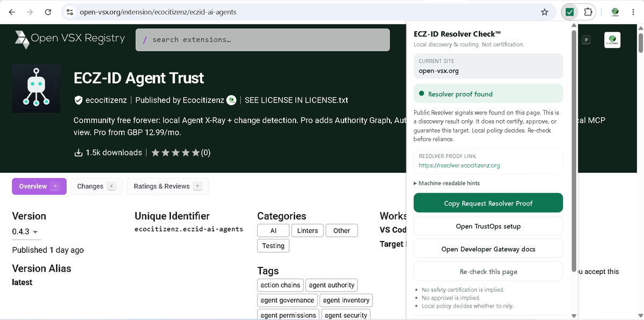Screen dimensions: 644x320
Task: Click the latest version alias text
Action: [22, 282]
